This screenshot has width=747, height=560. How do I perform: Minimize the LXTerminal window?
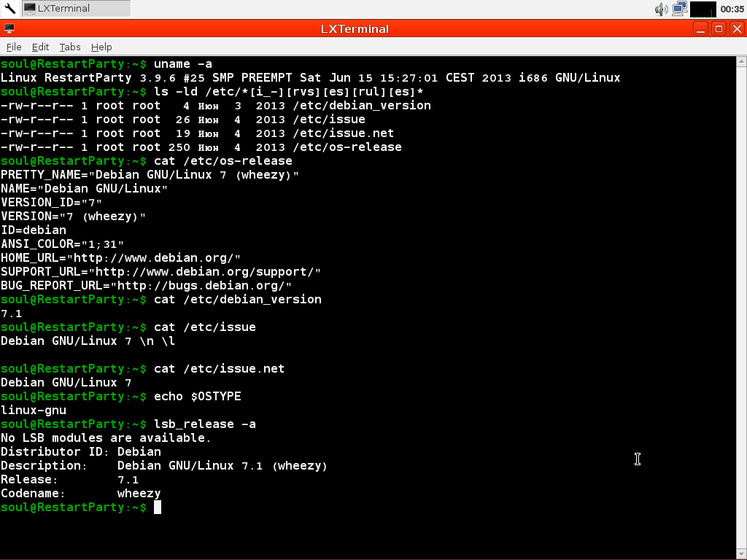tap(700, 29)
